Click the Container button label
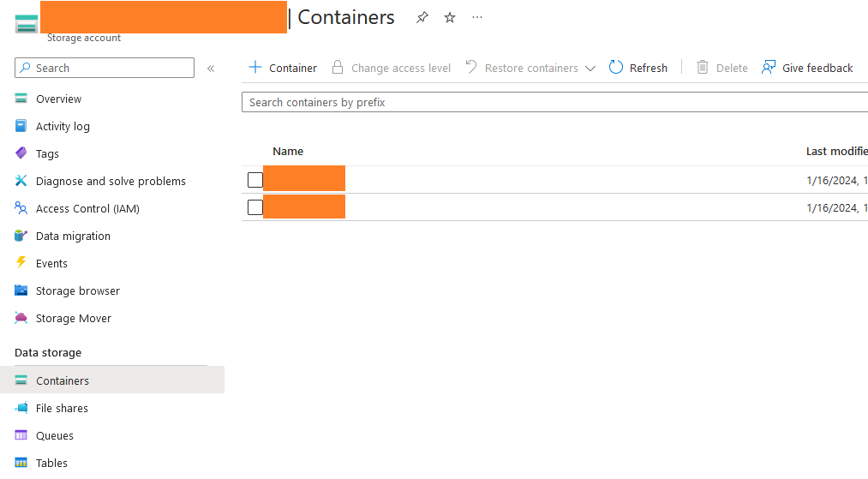This screenshot has width=868, height=479. pyautogui.click(x=293, y=68)
